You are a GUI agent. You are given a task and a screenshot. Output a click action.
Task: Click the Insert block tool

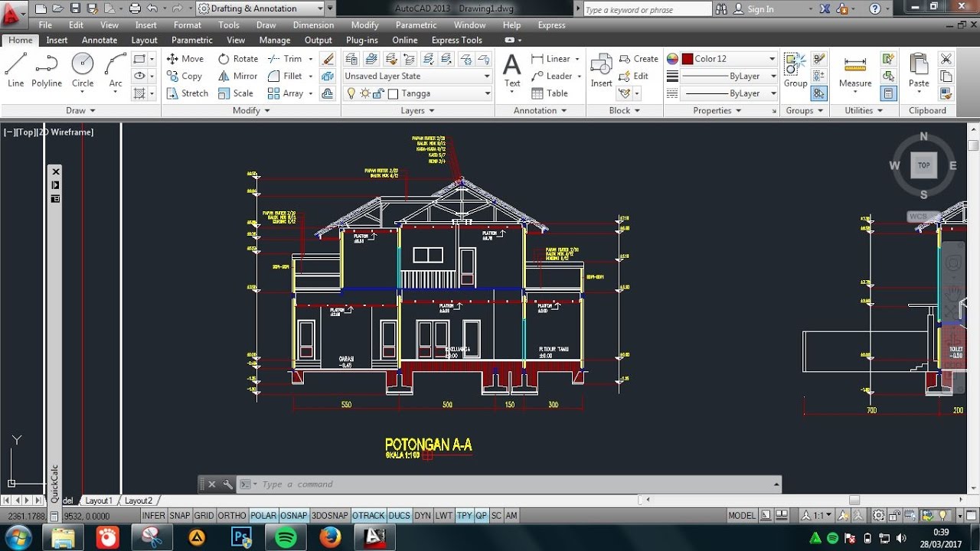pyautogui.click(x=601, y=70)
